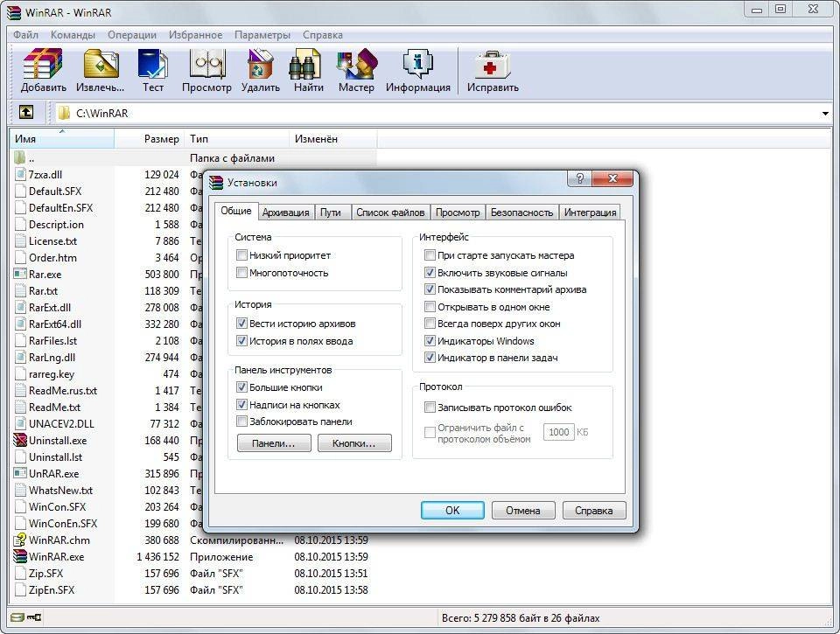The image size is (840, 634).
Task: Check При старте запускать мастера
Action: coord(430,255)
